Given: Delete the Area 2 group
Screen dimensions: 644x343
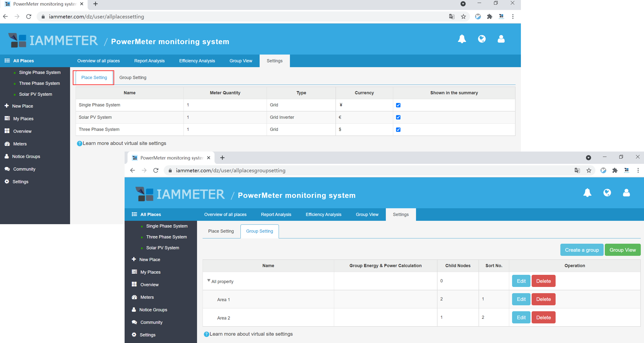Looking at the screenshot, I should click(x=543, y=317).
